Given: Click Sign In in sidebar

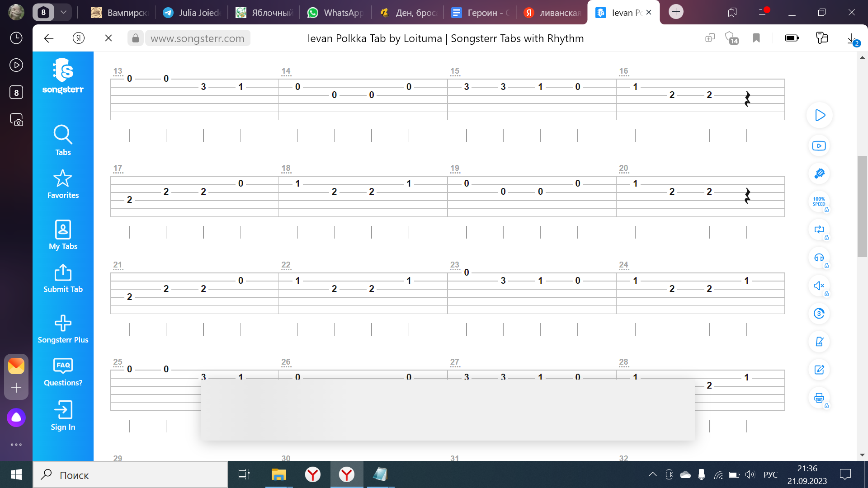Looking at the screenshot, I should pos(63,416).
